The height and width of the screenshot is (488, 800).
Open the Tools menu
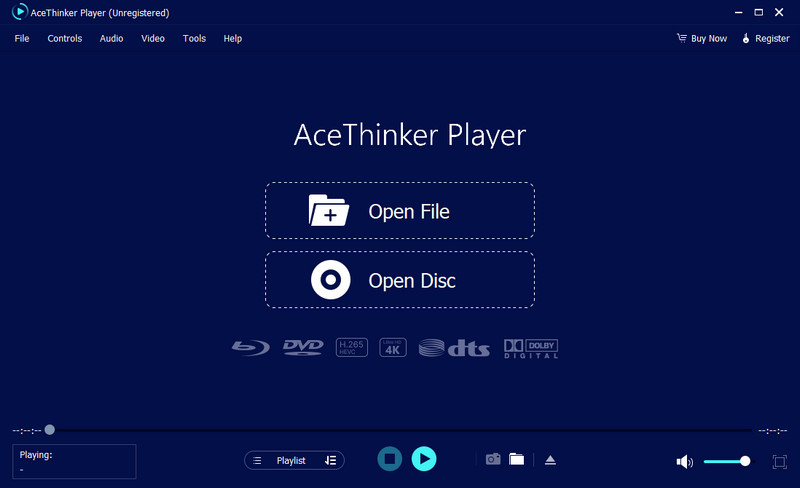[x=194, y=38]
